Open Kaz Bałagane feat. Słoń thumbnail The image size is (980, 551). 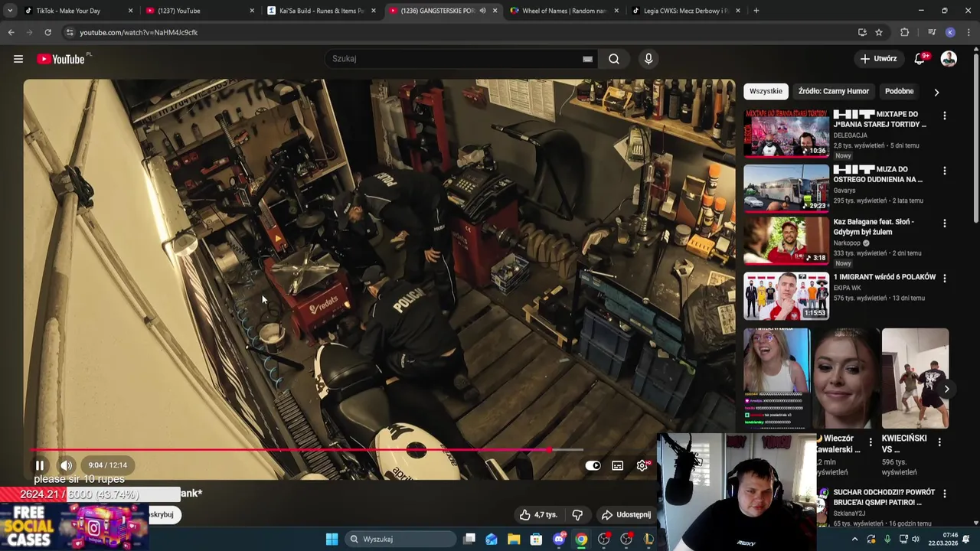[x=786, y=240]
